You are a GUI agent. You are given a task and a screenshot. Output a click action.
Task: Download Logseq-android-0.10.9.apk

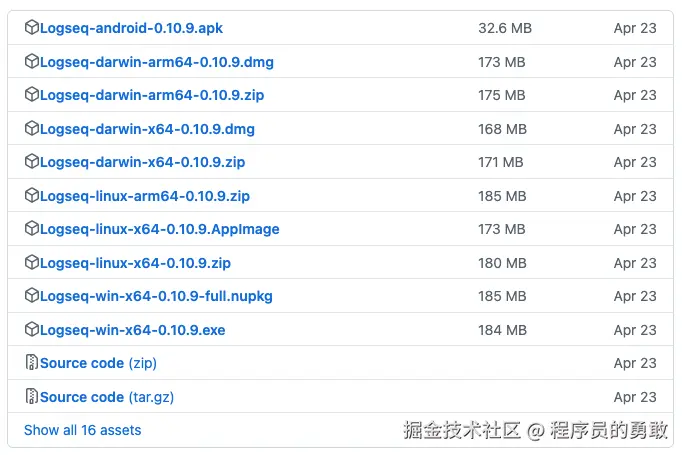(x=124, y=28)
